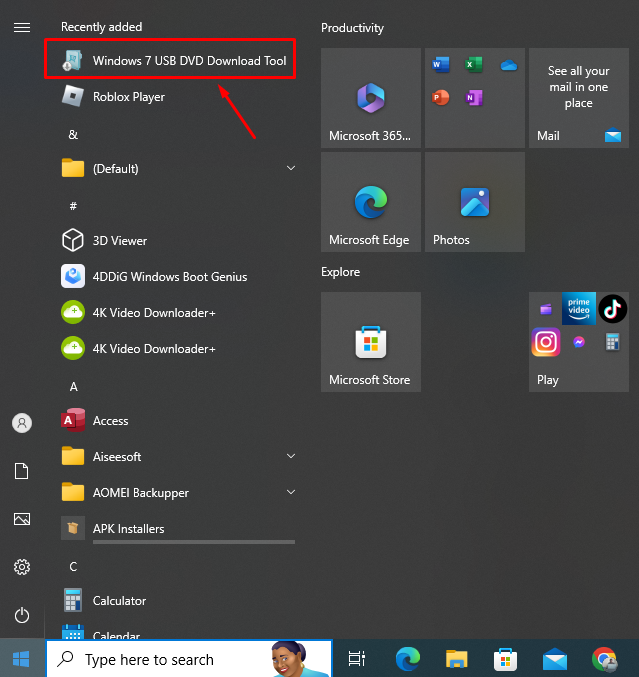Click the Productivity group title
The image size is (639, 677).
352,28
